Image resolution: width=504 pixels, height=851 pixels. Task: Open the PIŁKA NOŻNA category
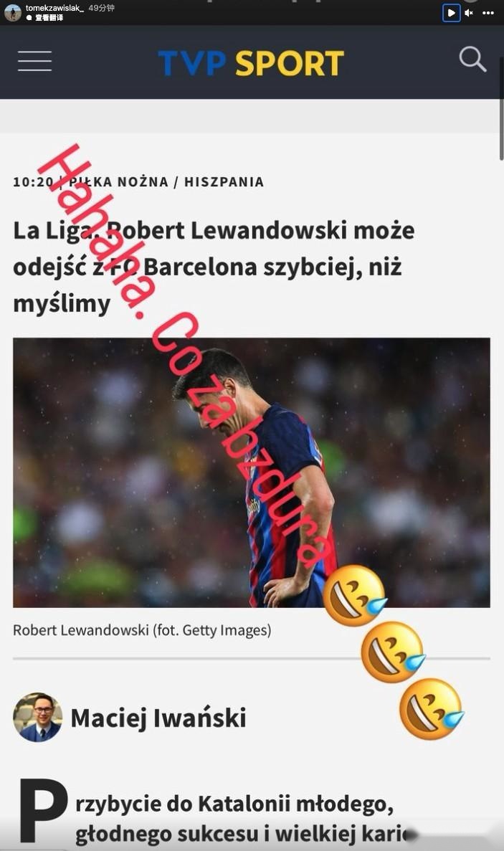click(x=118, y=182)
